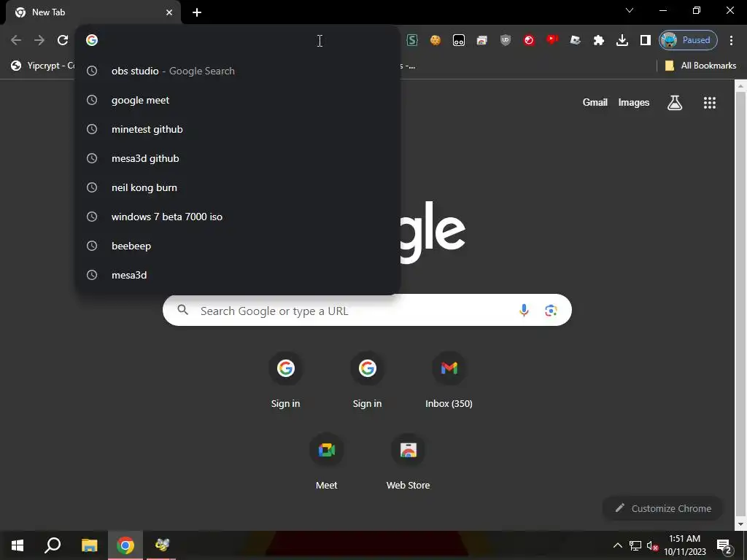Show hidden system tray icons

pyautogui.click(x=617, y=545)
